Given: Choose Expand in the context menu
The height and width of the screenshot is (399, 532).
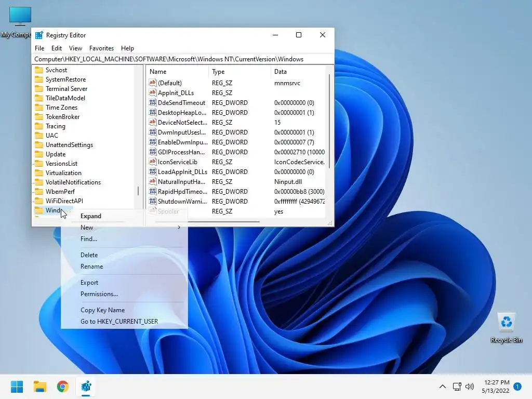Looking at the screenshot, I should [124, 216].
